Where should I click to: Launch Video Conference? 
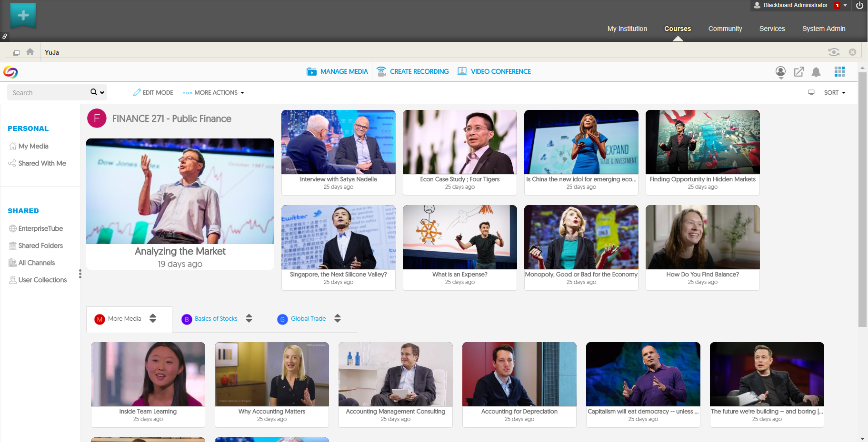[x=494, y=71]
